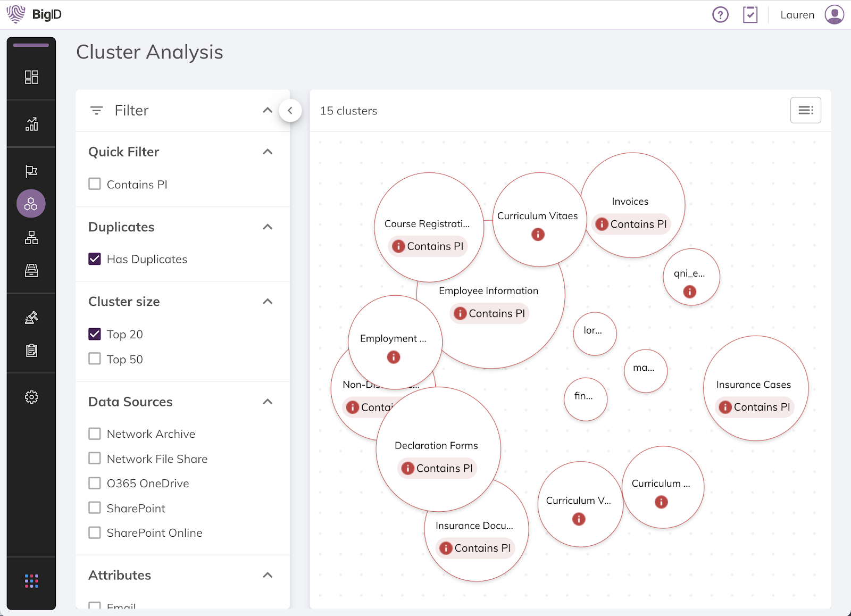The height and width of the screenshot is (616, 851).
Task: Select the analytics chart icon in the sidebar
Action: point(31,124)
